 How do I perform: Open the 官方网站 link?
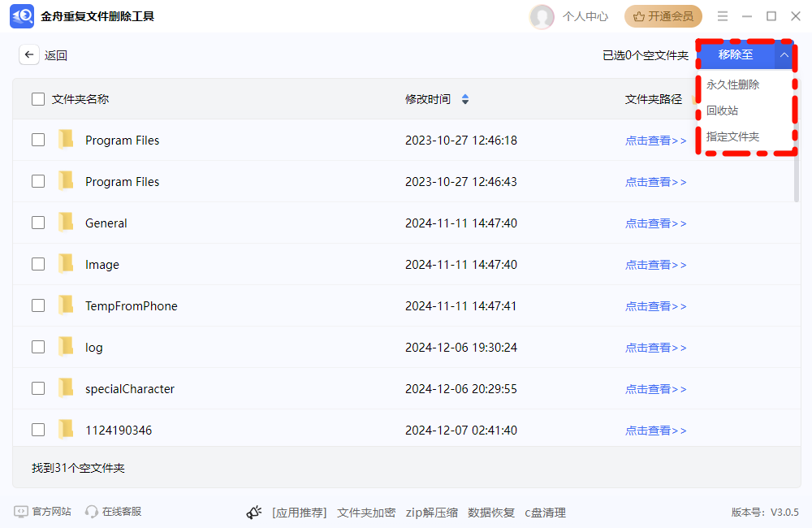click(x=51, y=512)
